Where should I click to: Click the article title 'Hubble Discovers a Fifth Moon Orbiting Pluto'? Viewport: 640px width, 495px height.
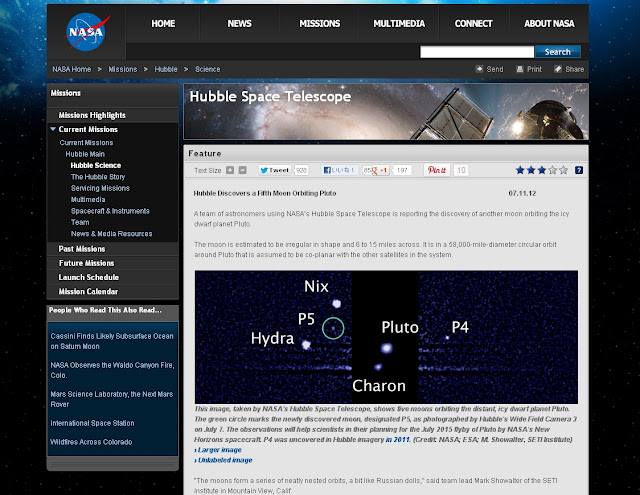coord(265,193)
